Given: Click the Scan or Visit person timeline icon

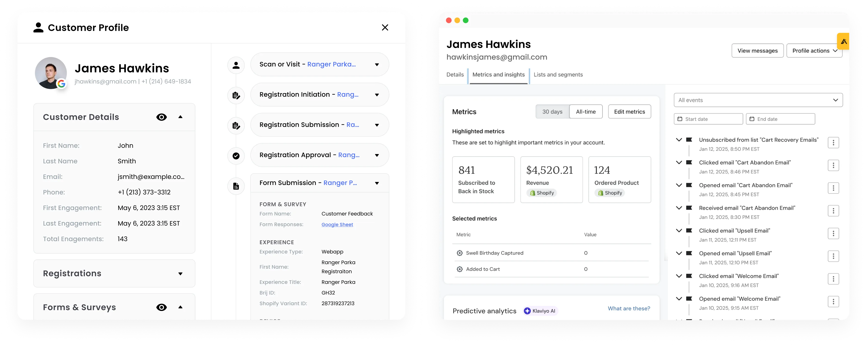Looking at the screenshot, I should click(236, 65).
